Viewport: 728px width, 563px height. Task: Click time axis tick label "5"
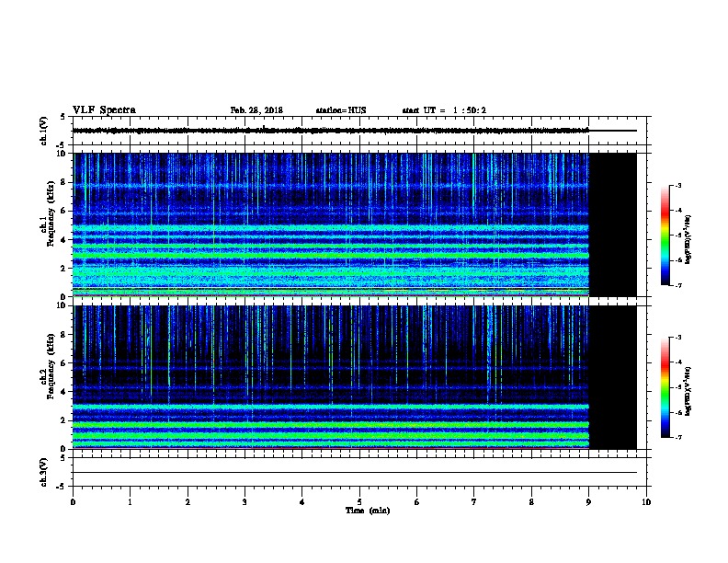[x=359, y=502]
